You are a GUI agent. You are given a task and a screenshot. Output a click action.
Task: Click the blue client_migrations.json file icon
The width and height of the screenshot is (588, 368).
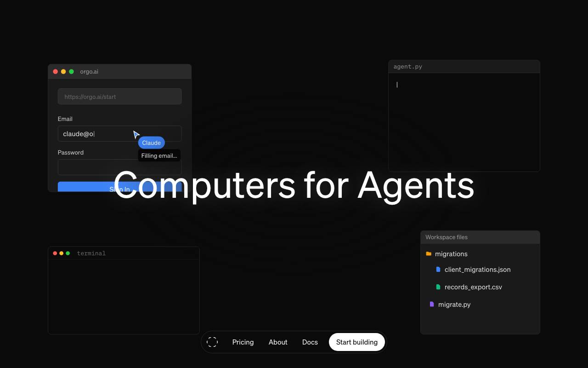(438, 270)
